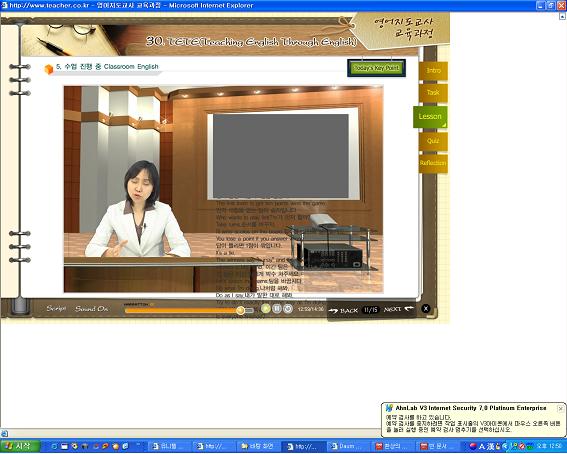Click the first quick launch icon

[x=54, y=447]
